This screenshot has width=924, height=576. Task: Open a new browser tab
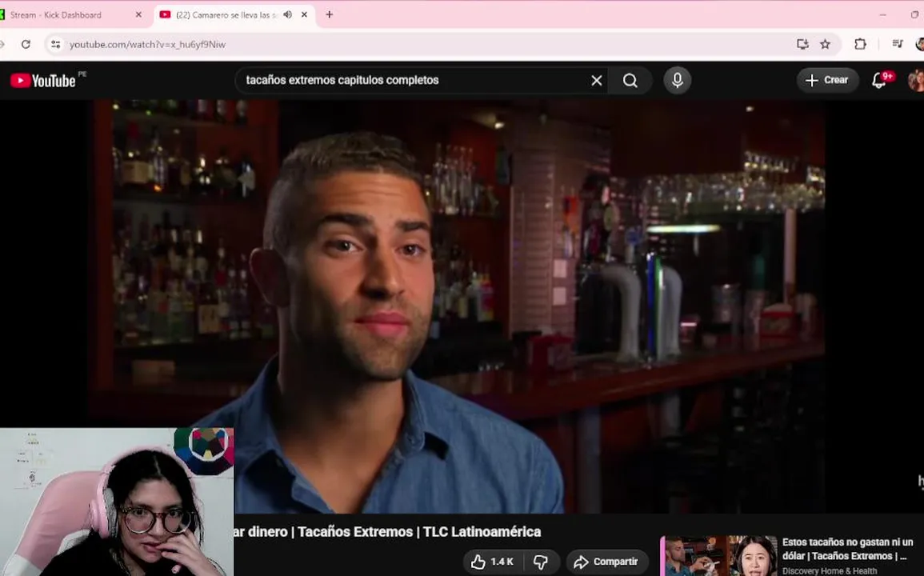(x=330, y=14)
